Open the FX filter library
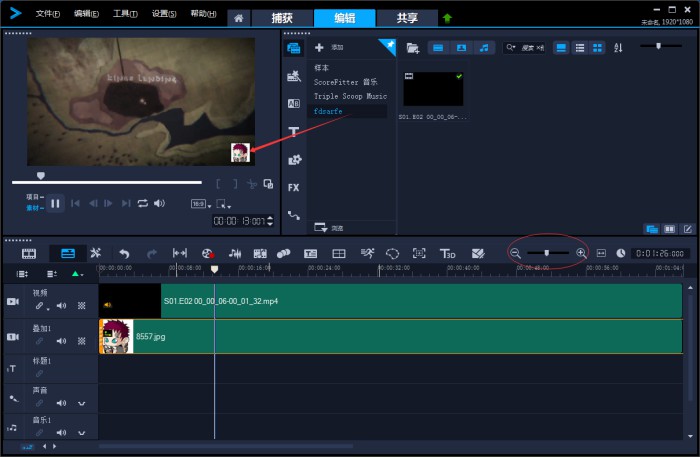 pos(294,187)
